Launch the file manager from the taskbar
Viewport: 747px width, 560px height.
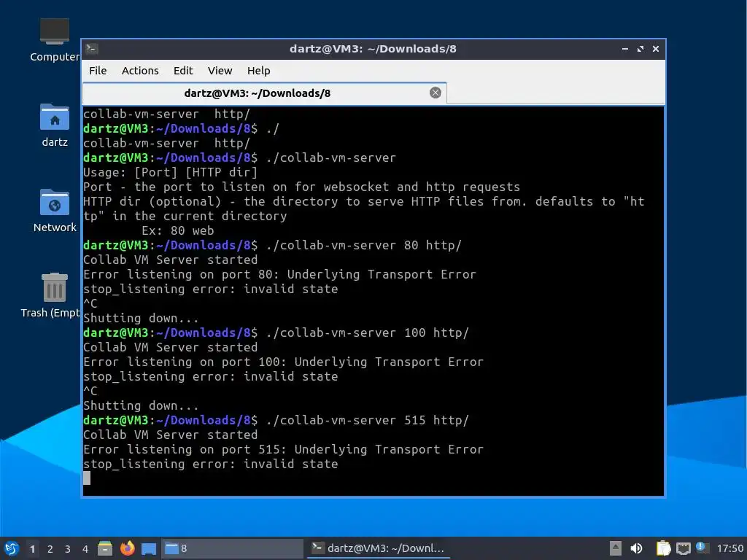tap(105, 548)
